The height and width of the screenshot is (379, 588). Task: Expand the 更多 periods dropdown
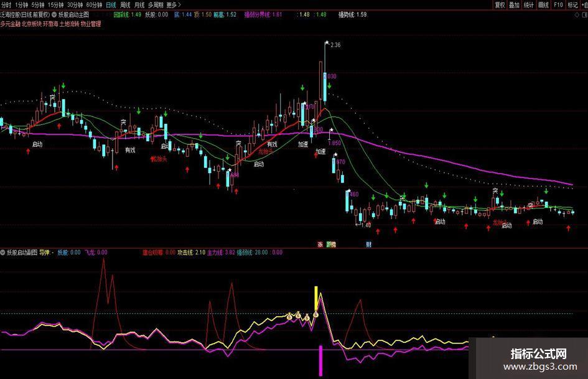[x=174, y=5]
